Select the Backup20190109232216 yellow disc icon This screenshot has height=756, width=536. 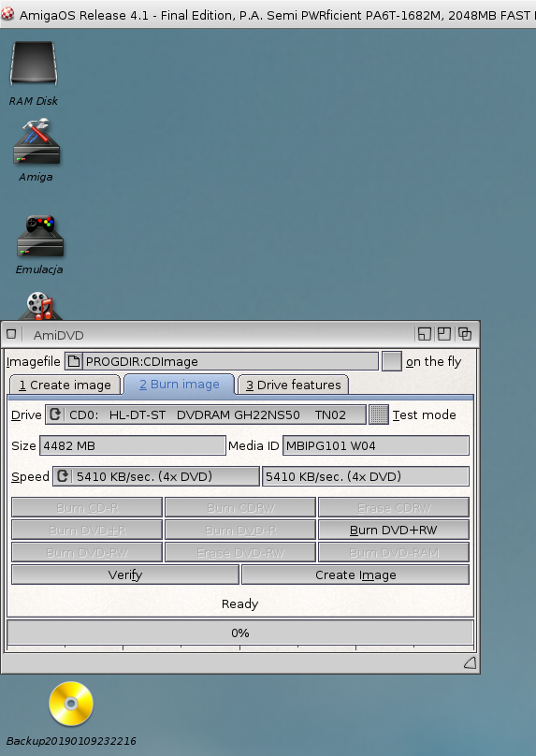pyautogui.click(x=71, y=704)
